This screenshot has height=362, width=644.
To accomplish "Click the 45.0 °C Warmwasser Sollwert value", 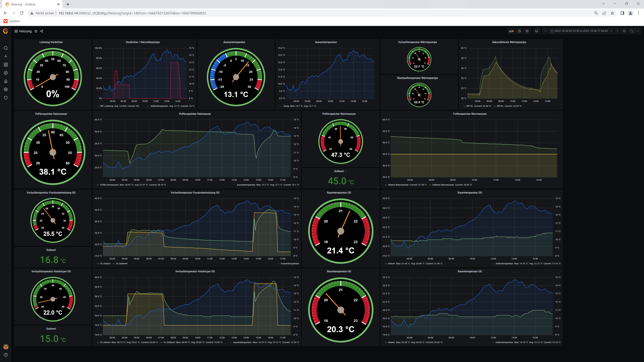I will (340, 181).
